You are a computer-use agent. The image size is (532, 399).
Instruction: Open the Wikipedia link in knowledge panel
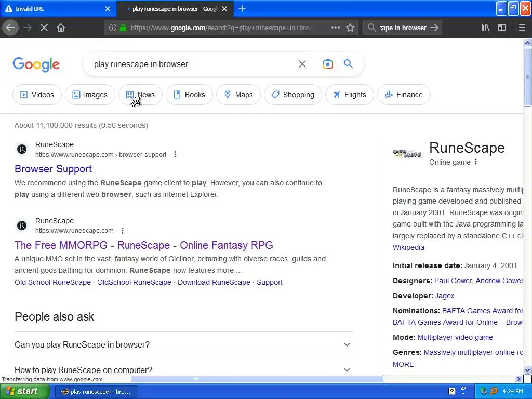408,247
